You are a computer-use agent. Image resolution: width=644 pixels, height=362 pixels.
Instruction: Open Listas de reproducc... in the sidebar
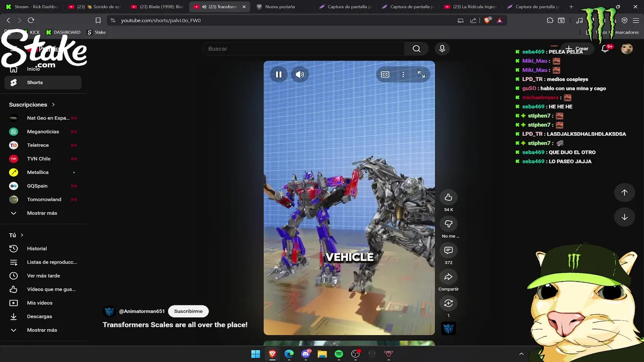43,262
